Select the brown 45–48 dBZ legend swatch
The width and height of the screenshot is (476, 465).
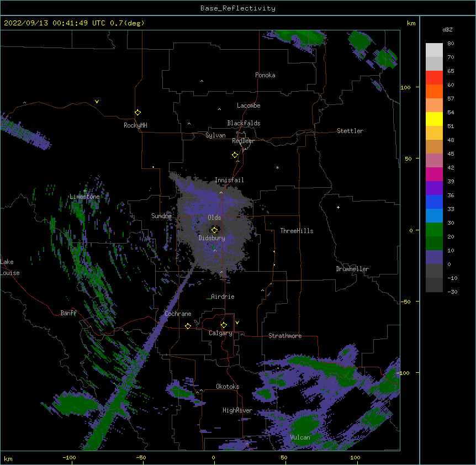[434, 146]
